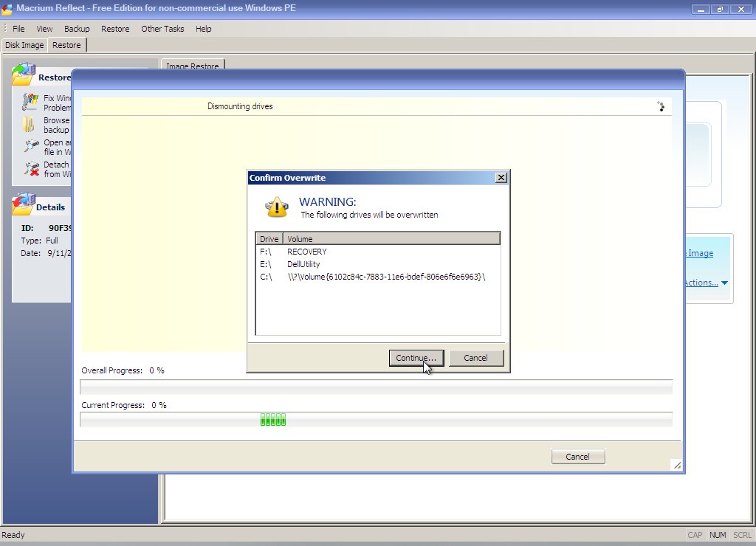Click the Current Progress bar

tap(376, 420)
